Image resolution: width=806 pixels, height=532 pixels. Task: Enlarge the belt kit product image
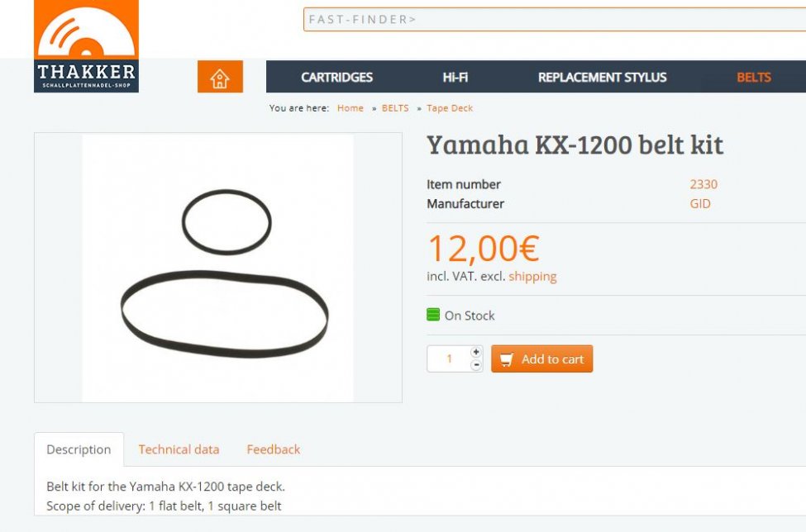coord(218,268)
